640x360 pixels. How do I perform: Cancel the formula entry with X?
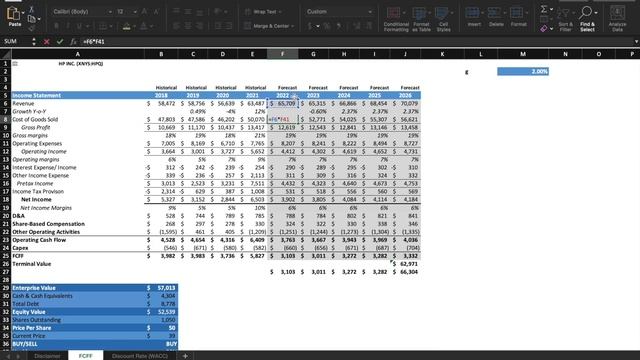point(47,42)
